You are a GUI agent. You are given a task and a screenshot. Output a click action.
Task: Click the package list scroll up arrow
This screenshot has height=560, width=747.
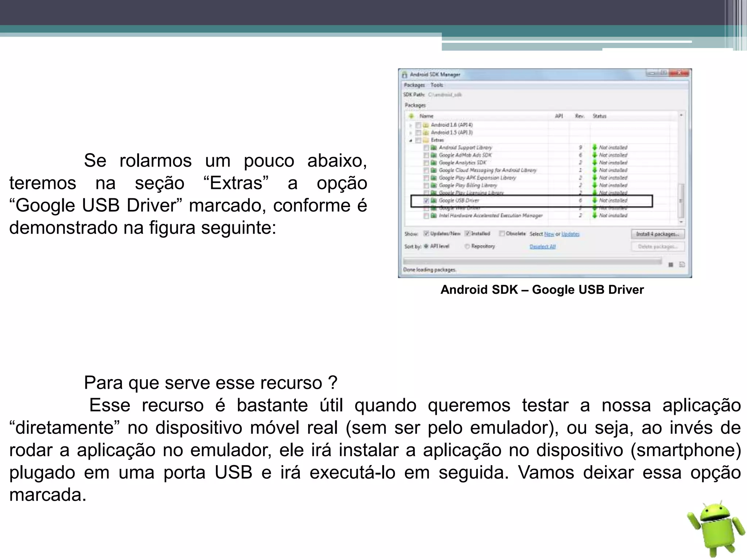681,116
